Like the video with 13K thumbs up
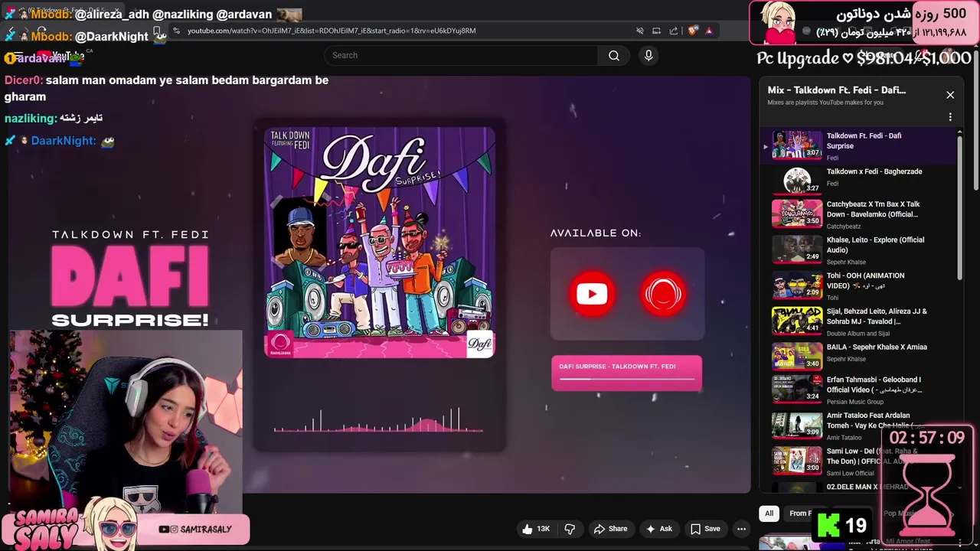 (536, 529)
